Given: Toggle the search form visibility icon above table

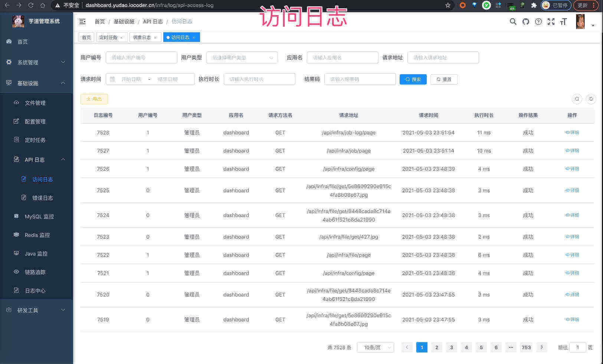Looking at the screenshot, I should pyautogui.click(x=577, y=99).
